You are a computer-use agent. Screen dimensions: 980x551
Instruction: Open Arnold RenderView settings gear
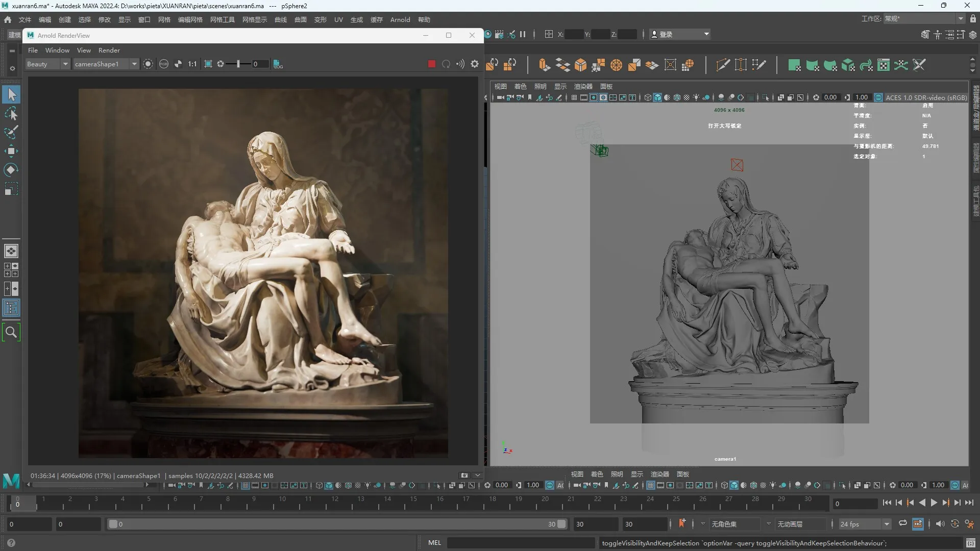tap(475, 64)
